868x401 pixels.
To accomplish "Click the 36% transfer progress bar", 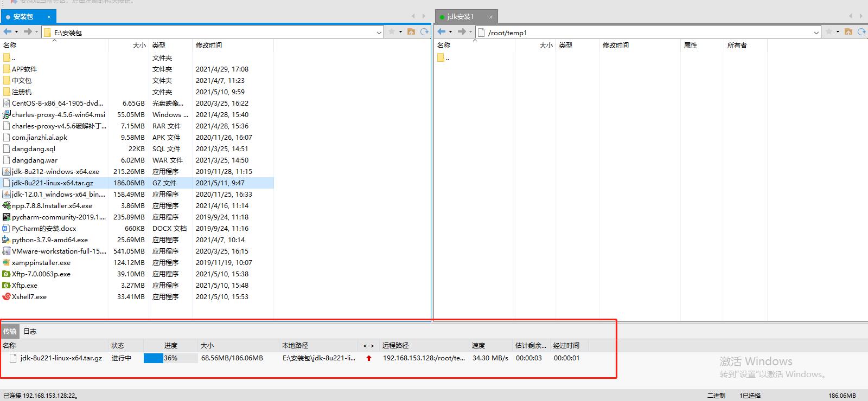I will pos(170,358).
